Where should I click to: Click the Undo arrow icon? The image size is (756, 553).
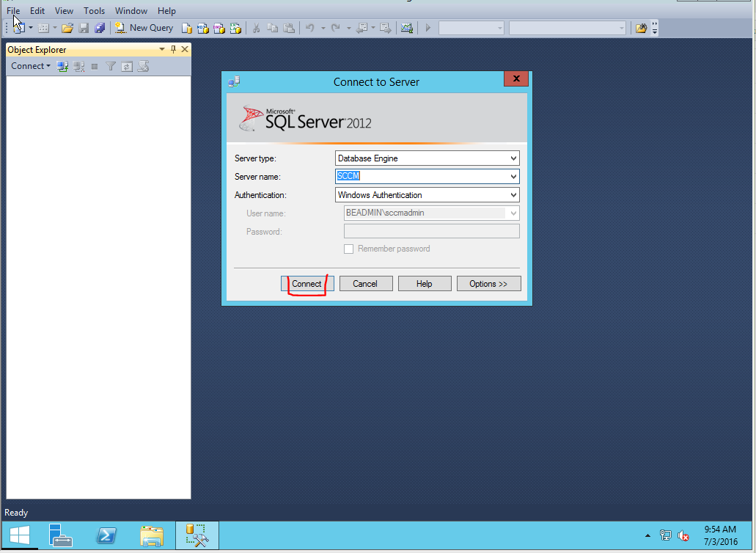coord(310,28)
